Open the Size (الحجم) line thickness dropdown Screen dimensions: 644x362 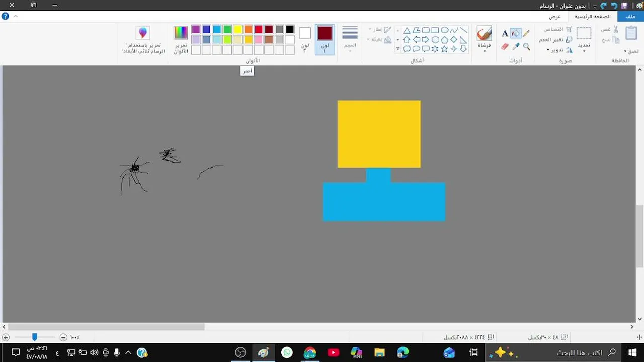click(x=350, y=39)
